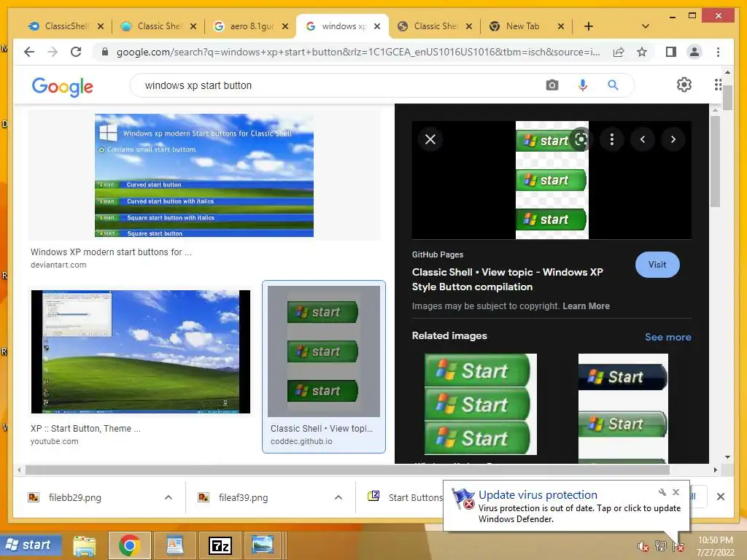Open a new tab with plus button

coord(589,26)
